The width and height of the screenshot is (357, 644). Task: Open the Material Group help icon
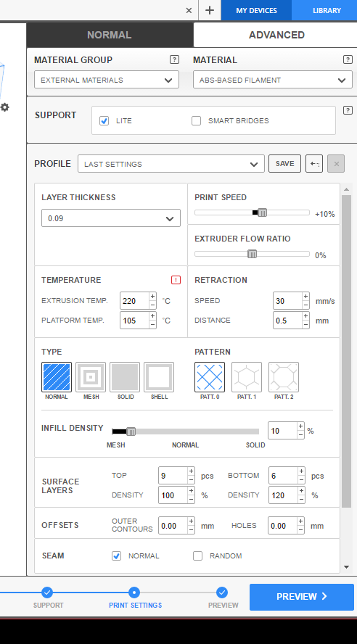coord(174,59)
